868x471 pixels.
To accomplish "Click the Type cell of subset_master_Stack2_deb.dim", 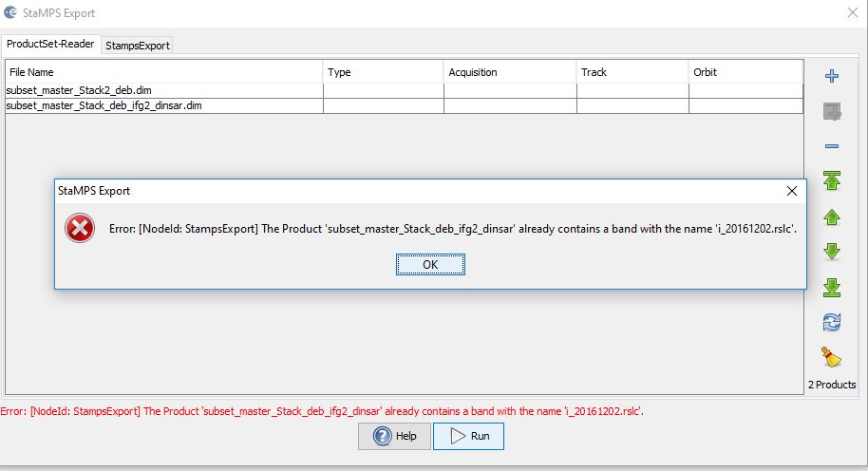I will (x=383, y=90).
